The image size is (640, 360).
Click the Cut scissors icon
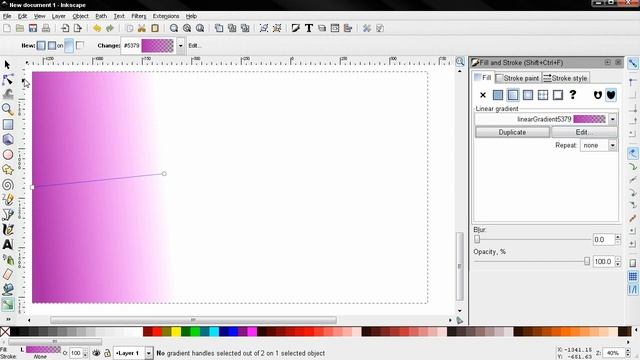pyautogui.click(x=142, y=28)
